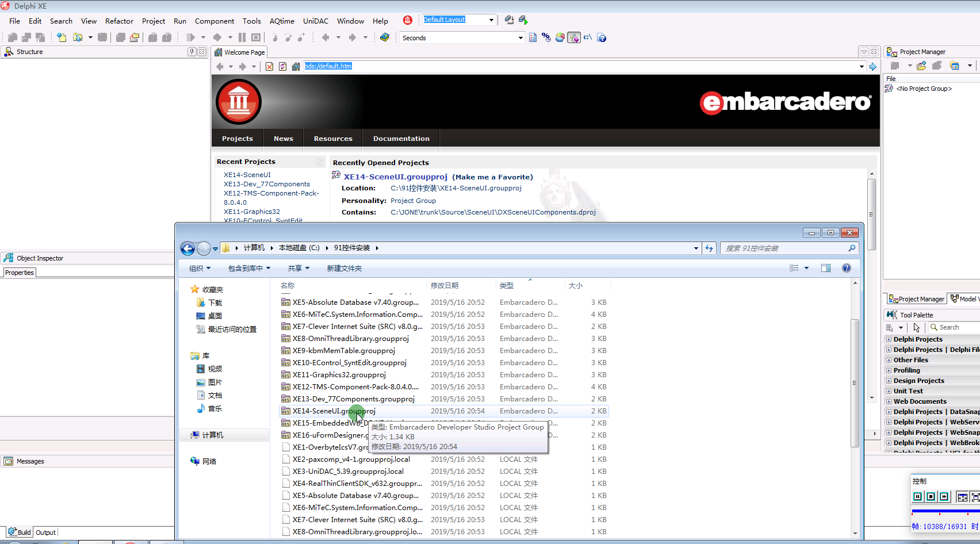The width and height of the screenshot is (980, 544).
Task: Toggle the Explorer preview pane
Action: tap(826, 268)
